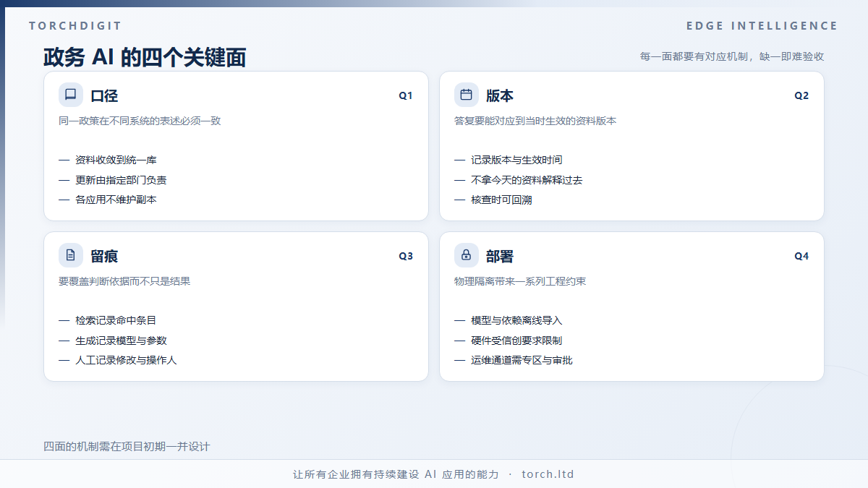This screenshot has height=488, width=868.
Task: Click the footer slogan 让所有企业拥有持续建设 AI 应用的能力
Action: tap(396, 474)
